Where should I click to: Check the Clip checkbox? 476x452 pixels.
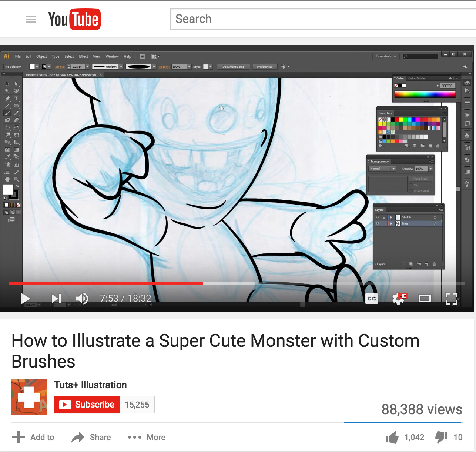pos(410,185)
